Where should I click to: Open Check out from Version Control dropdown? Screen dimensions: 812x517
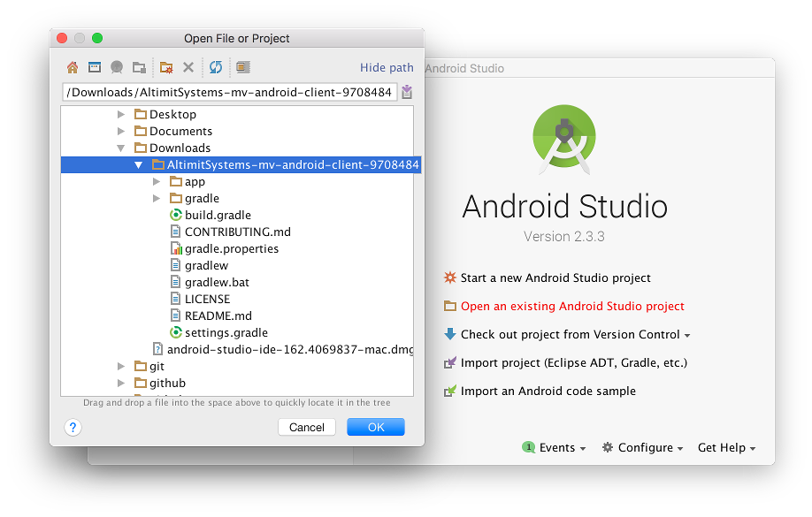(x=687, y=335)
